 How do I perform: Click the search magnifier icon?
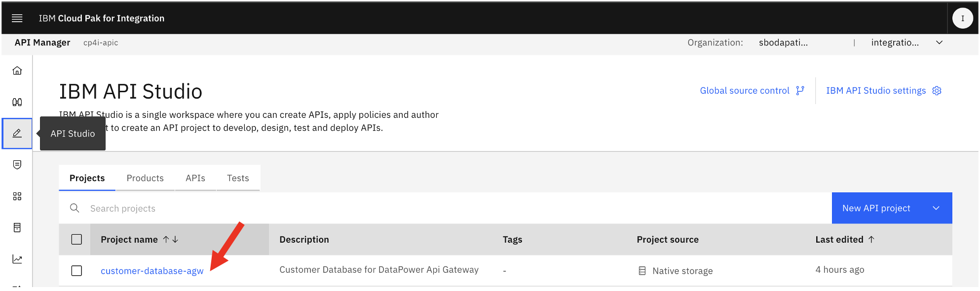75,208
